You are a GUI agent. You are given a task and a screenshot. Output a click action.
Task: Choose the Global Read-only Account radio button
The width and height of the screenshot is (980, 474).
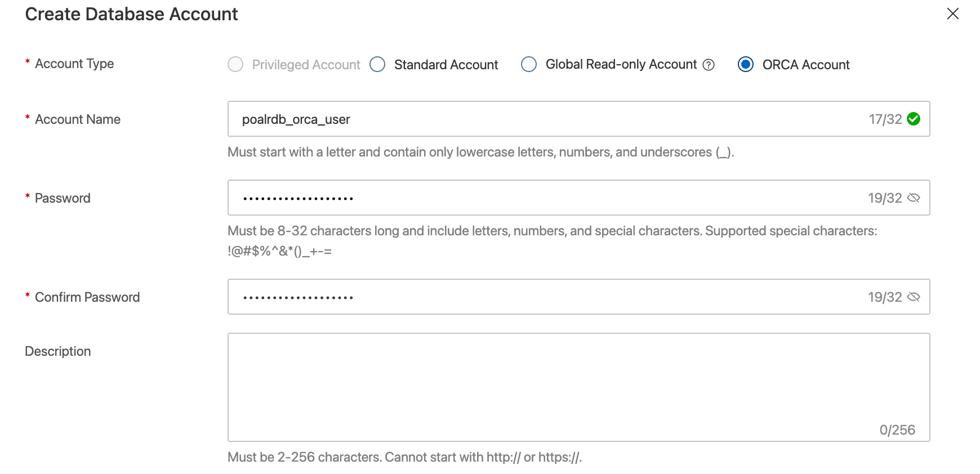point(529,64)
